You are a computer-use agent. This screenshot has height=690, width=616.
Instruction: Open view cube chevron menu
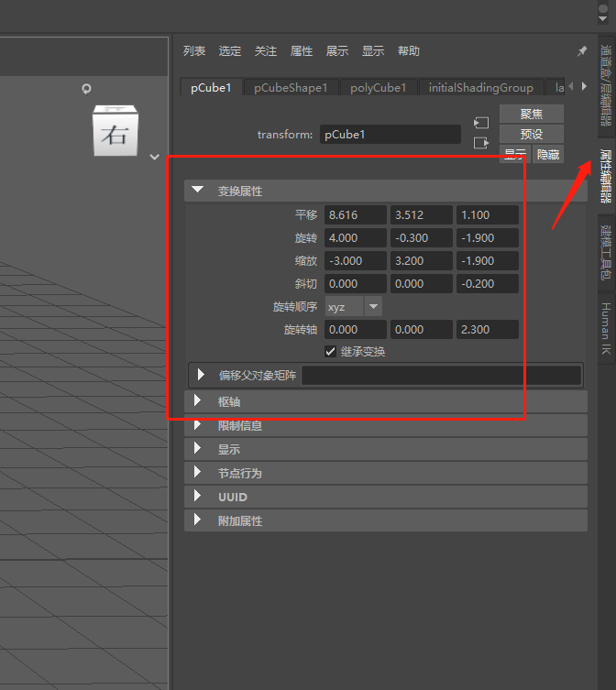(154, 157)
